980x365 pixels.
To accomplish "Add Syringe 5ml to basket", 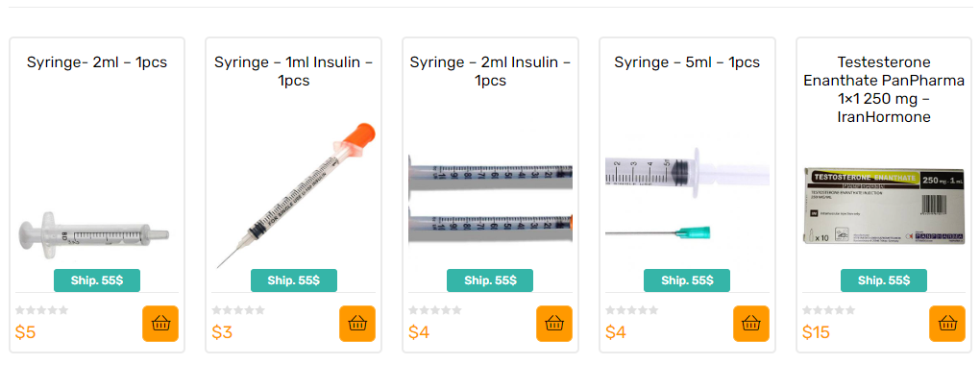I will coord(750,323).
